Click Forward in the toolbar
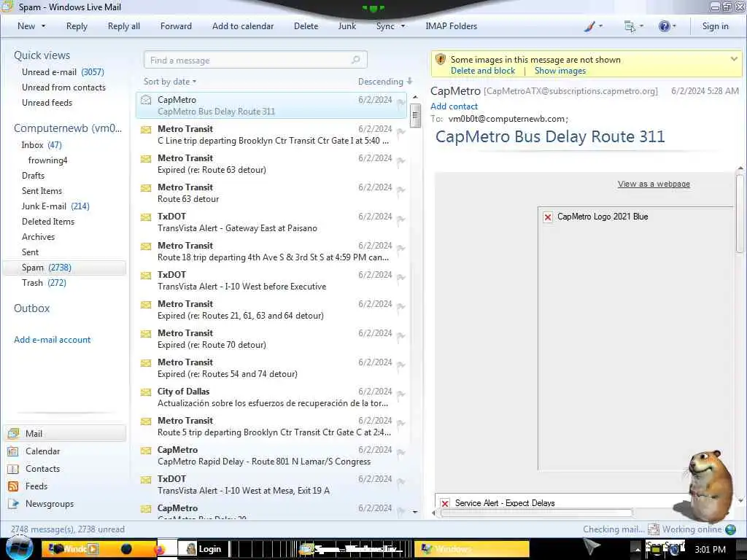Image resolution: width=747 pixels, height=560 pixels. click(x=176, y=27)
